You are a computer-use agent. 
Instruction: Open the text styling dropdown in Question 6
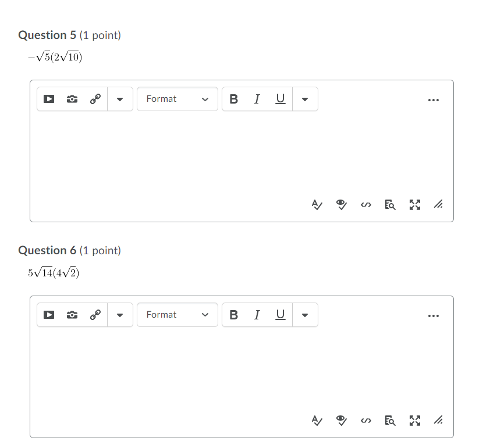point(305,315)
